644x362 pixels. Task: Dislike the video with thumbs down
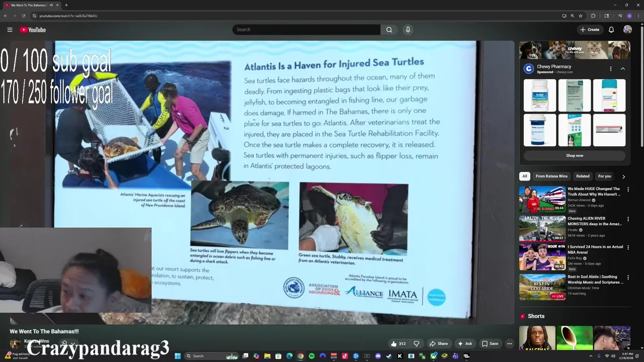point(417,344)
